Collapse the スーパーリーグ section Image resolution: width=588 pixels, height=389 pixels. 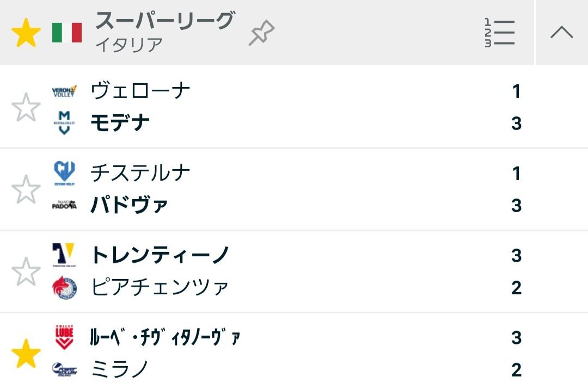[x=561, y=33]
